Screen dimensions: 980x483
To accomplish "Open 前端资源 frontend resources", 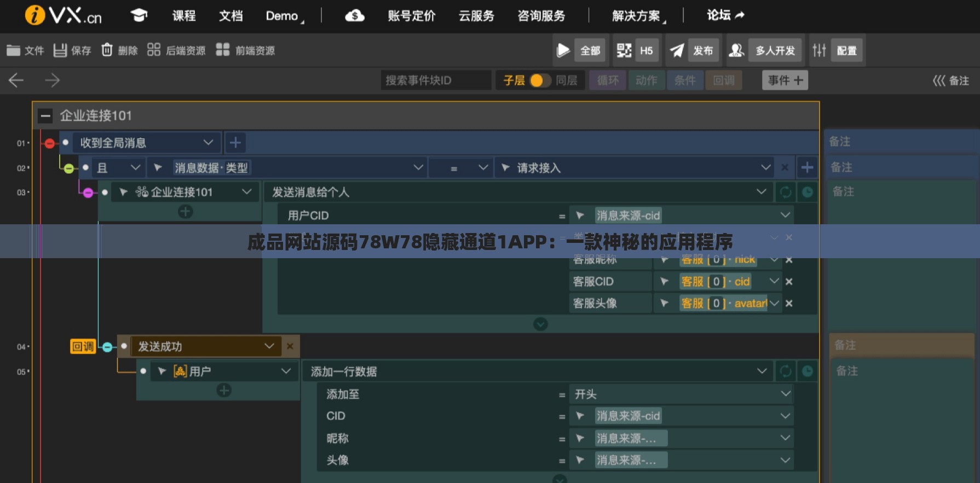I will [x=245, y=50].
